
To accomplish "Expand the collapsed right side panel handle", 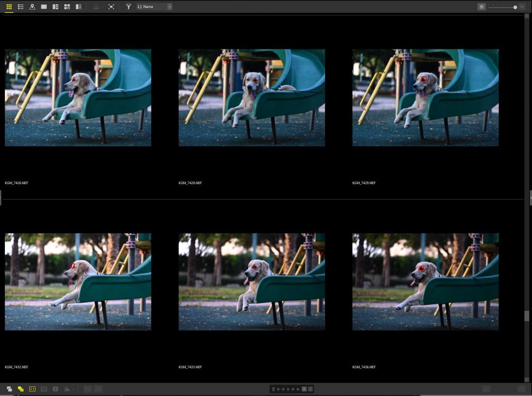I will click(530, 198).
